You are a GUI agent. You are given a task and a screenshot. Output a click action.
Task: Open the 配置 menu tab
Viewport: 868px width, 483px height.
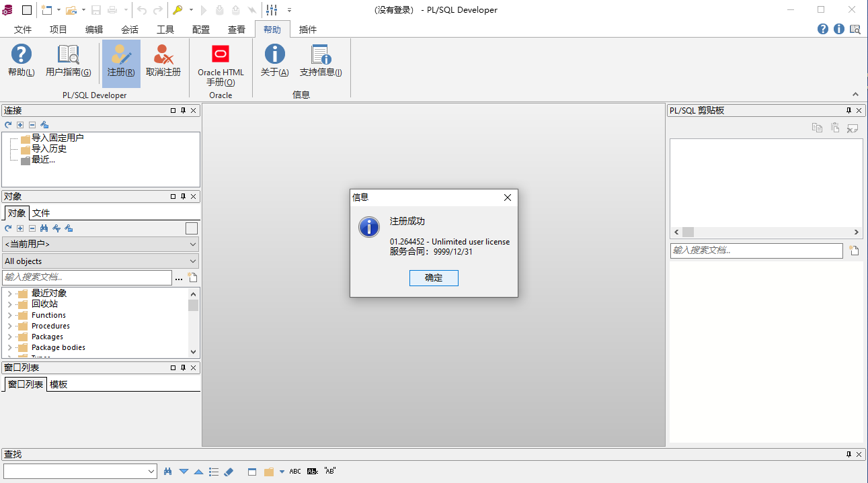(x=201, y=30)
